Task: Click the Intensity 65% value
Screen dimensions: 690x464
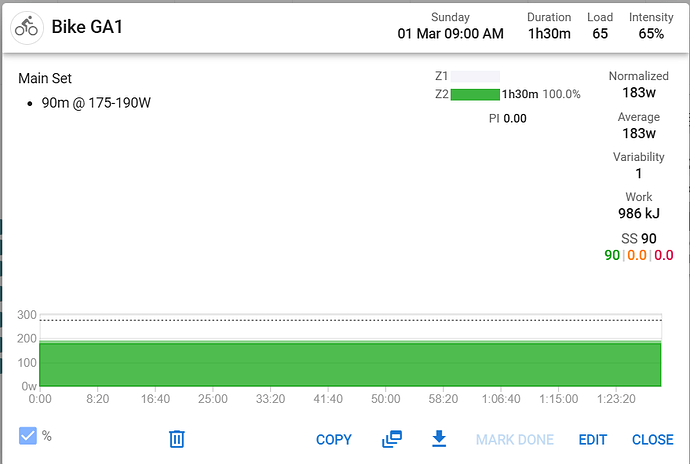Action: 651,34
